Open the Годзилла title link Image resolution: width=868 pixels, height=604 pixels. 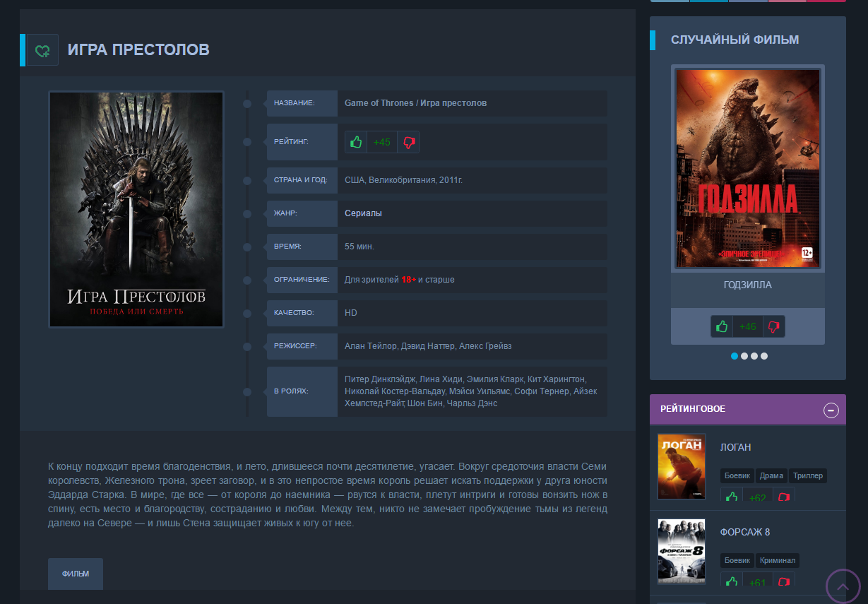click(x=747, y=285)
